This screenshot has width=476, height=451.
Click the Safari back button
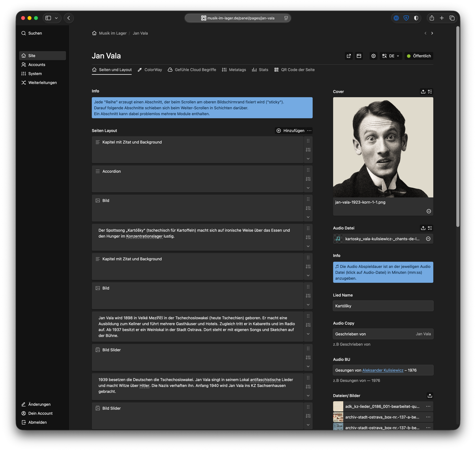(69, 18)
